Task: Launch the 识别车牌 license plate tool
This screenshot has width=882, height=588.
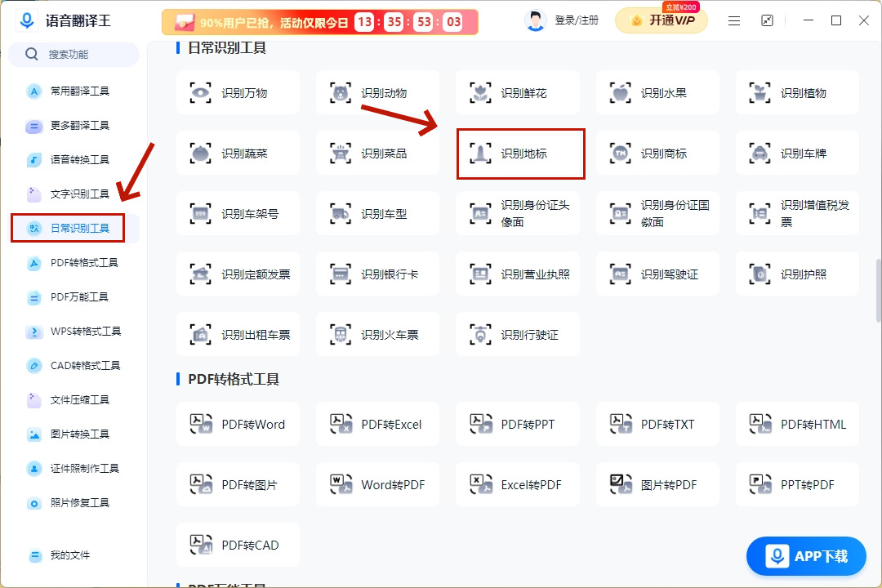Action: [x=797, y=153]
